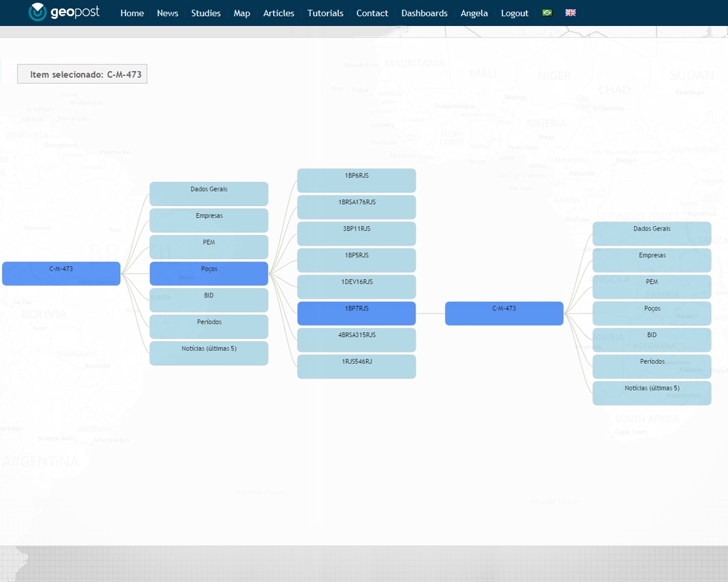Click Logout to sign out
This screenshot has height=582, width=728.
point(514,13)
